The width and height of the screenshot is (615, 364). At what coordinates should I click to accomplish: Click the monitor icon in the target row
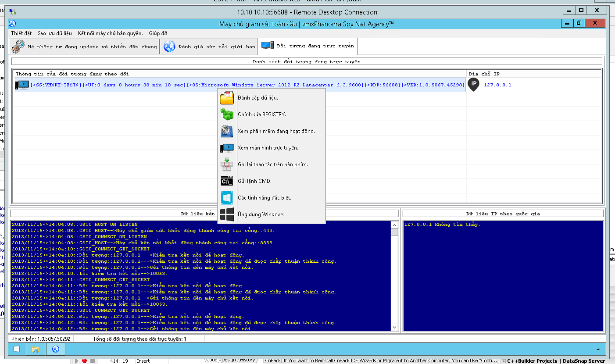tap(22, 85)
